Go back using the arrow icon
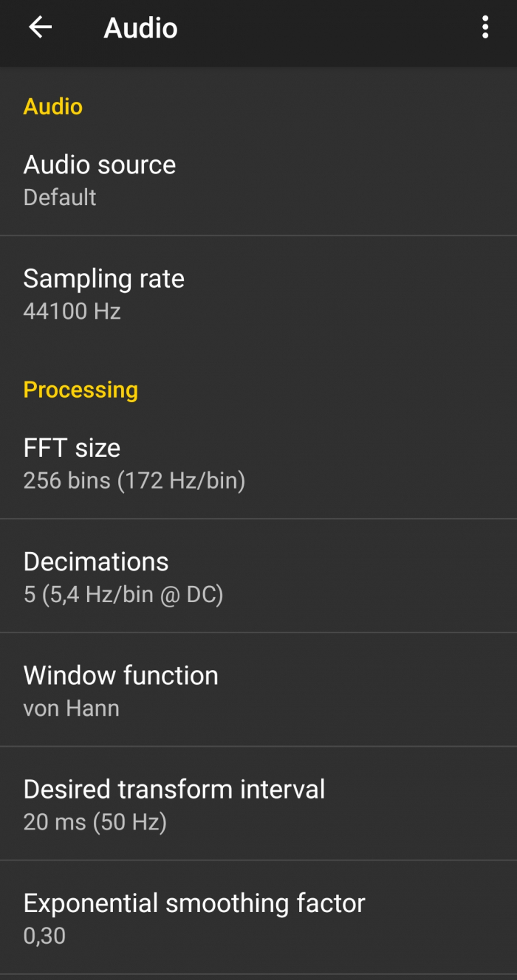 point(41,28)
